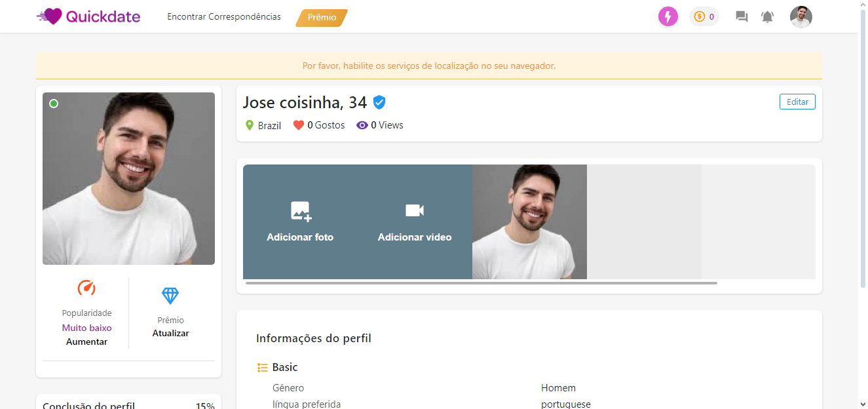Click the Aumentar popularity link
The width and height of the screenshot is (868, 409).
[x=86, y=341]
